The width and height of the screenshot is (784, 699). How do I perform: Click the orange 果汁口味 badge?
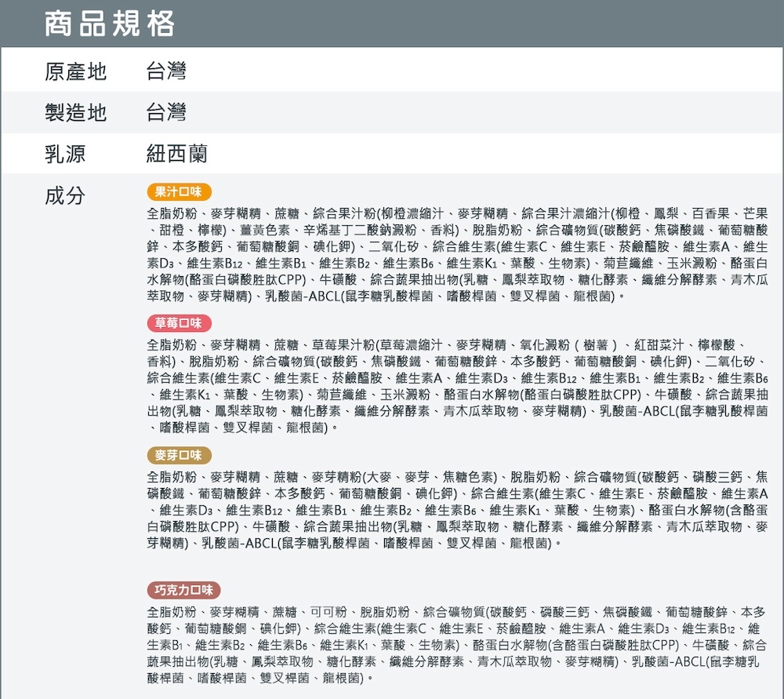click(179, 191)
